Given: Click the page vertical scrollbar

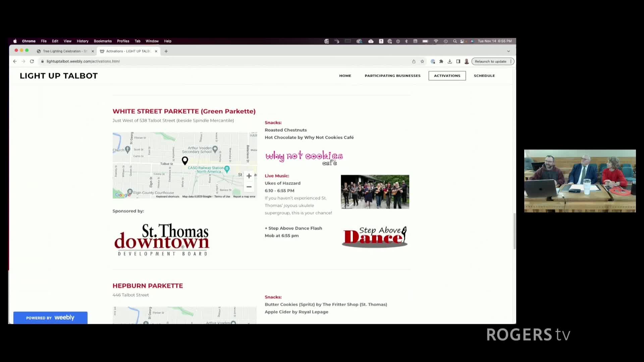Looking at the screenshot, I should click(x=515, y=231).
